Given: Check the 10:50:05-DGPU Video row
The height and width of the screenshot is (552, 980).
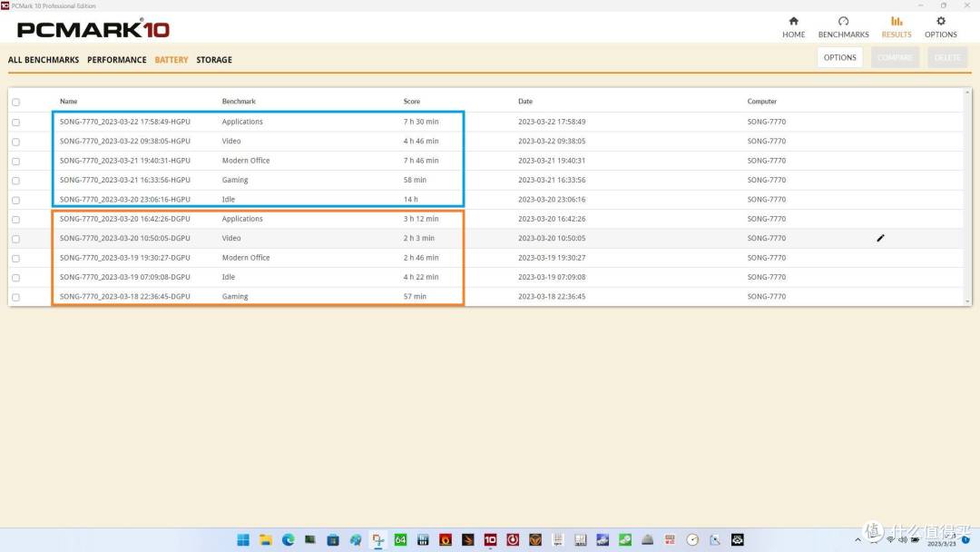Looking at the screenshot, I should coord(15,239).
